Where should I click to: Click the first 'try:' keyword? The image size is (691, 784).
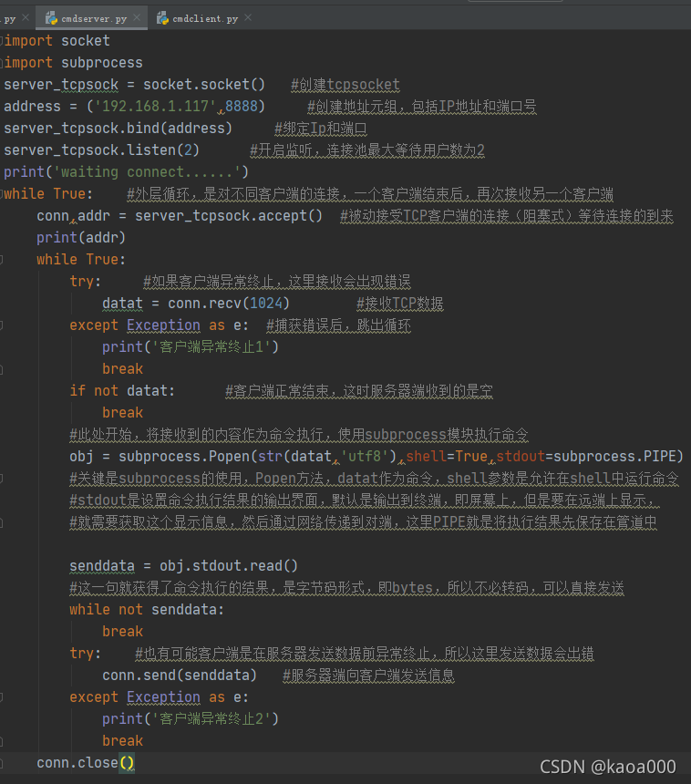click(x=85, y=282)
